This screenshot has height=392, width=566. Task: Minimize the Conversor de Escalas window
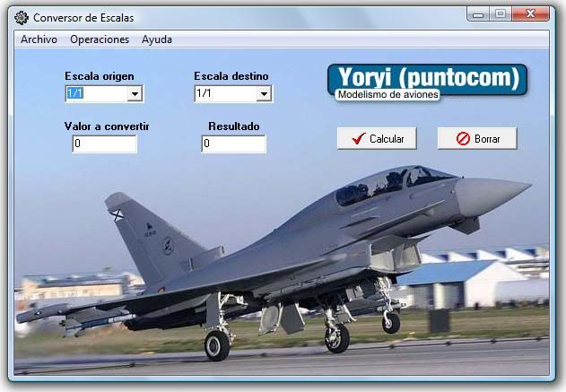click(478, 14)
